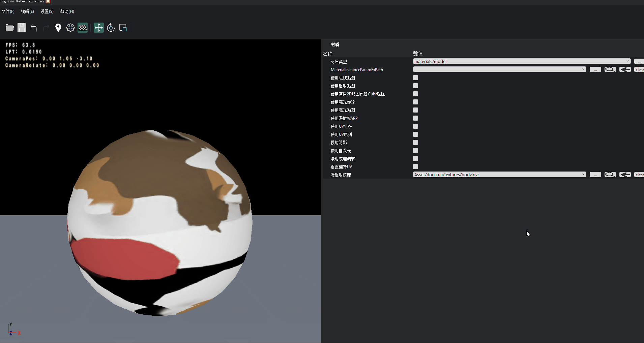Click the left arrow icon in the MaterialInstanceParamFxPath row
Viewport: 644px width, 343px height.
pos(625,69)
